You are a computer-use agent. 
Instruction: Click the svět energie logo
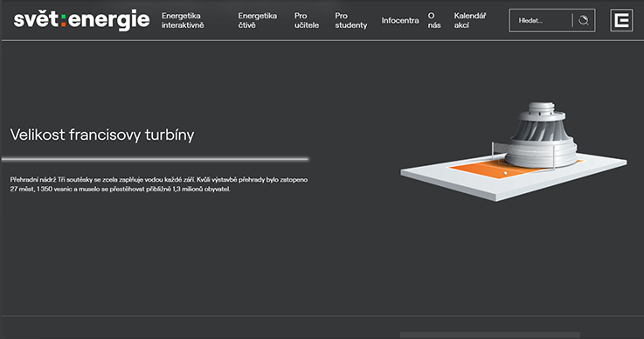click(82, 20)
